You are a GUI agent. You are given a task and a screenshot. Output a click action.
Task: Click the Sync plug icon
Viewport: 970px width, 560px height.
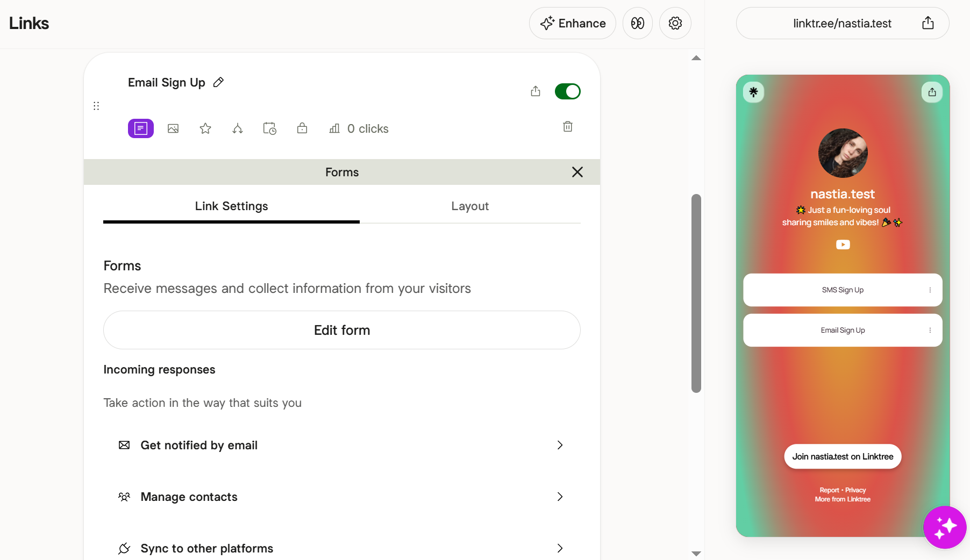[124, 548]
